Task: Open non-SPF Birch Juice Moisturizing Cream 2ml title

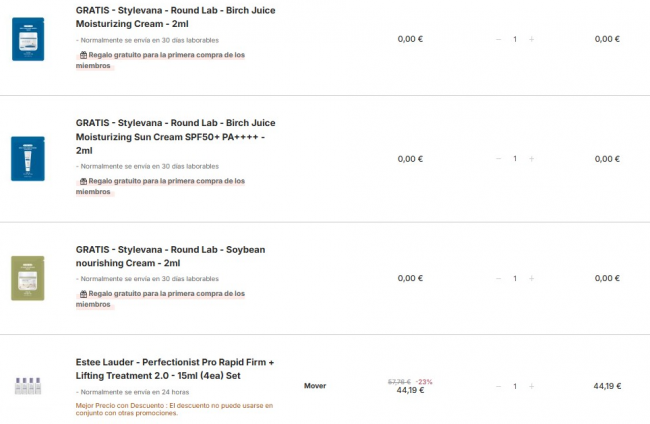Action: [x=175, y=16]
